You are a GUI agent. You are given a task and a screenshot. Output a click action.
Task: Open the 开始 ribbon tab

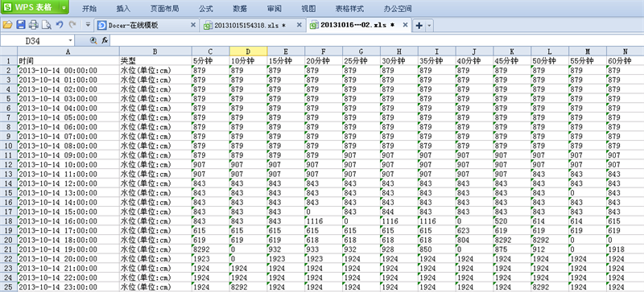click(x=89, y=9)
